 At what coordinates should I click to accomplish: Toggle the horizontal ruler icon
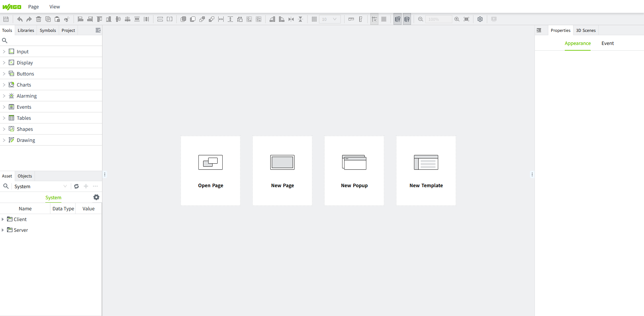(351, 19)
